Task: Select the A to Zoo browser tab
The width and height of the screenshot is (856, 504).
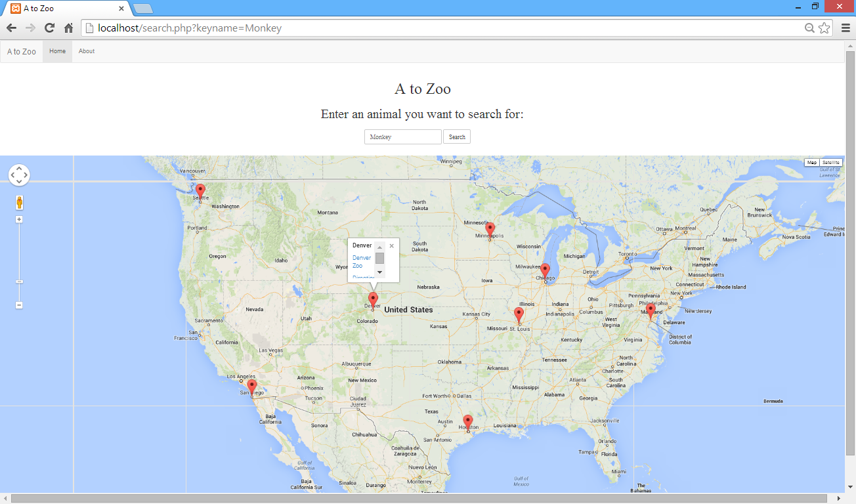Action: (x=66, y=9)
